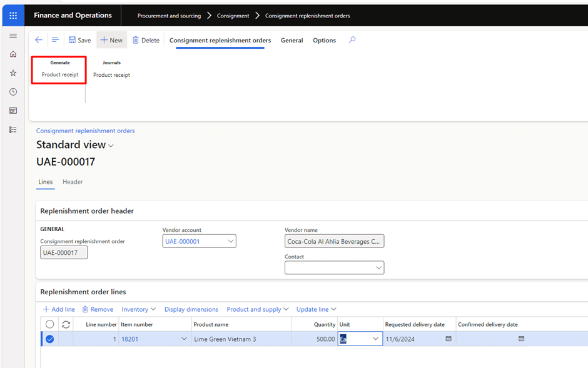
Task: Refresh the grid using refresh icon
Action: (x=66, y=324)
